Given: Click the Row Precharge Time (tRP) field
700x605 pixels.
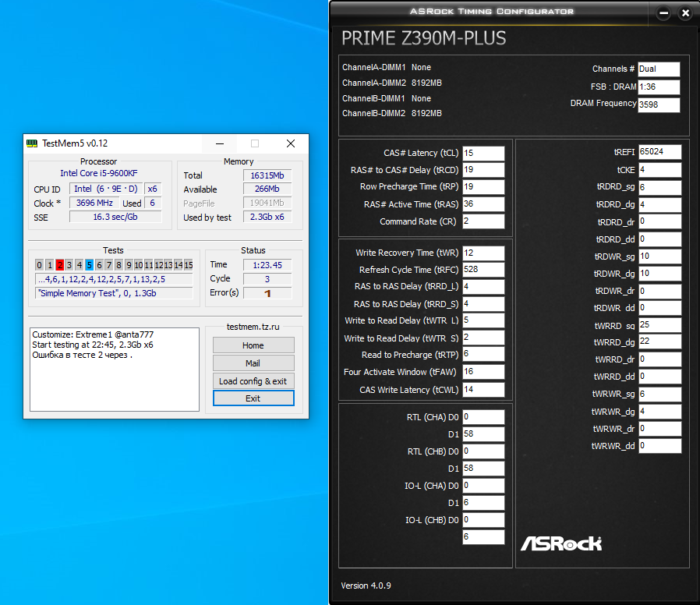Looking at the screenshot, I should (483, 187).
